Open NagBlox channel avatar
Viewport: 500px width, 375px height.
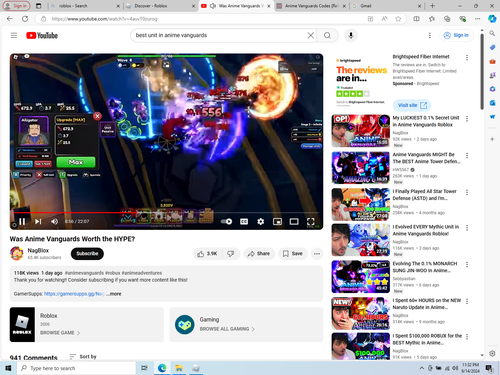(17, 253)
